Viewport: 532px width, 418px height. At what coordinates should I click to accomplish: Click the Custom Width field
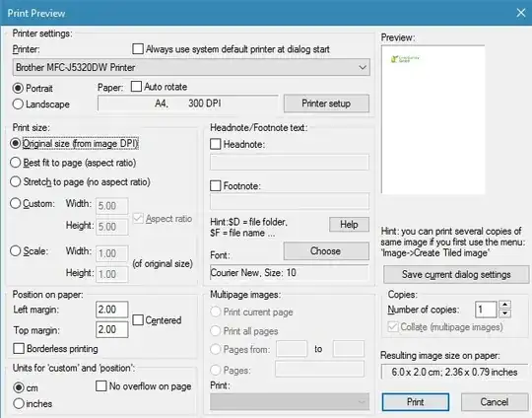(x=112, y=206)
